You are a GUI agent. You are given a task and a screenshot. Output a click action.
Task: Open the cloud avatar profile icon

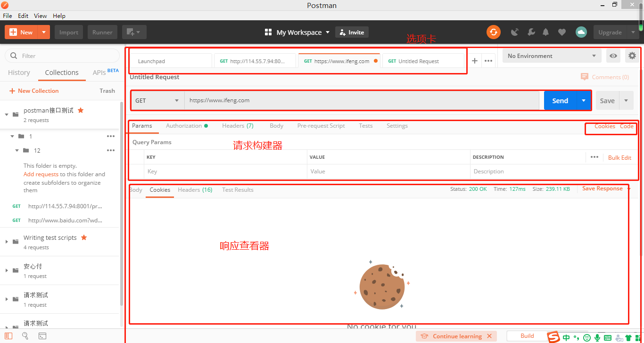click(581, 32)
